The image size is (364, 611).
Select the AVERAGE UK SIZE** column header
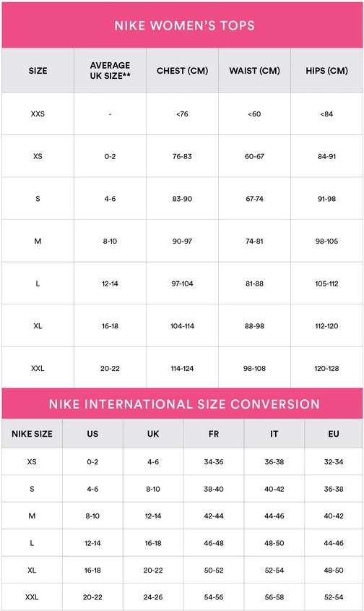(110, 71)
